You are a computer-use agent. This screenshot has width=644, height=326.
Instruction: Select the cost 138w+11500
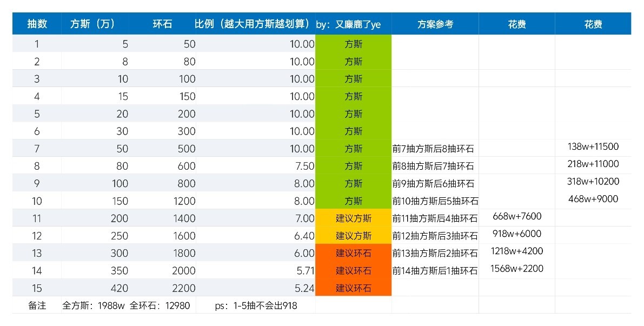tap(593, 147)
